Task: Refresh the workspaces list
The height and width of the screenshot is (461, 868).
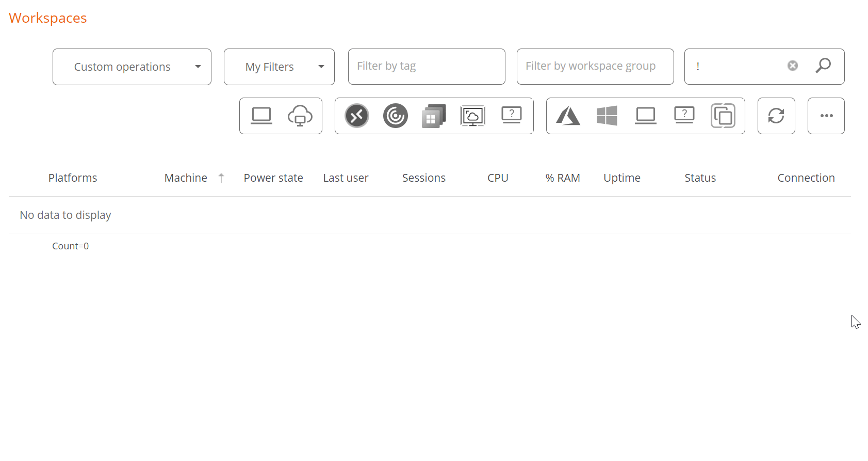Action: click(x=776, y=116)
